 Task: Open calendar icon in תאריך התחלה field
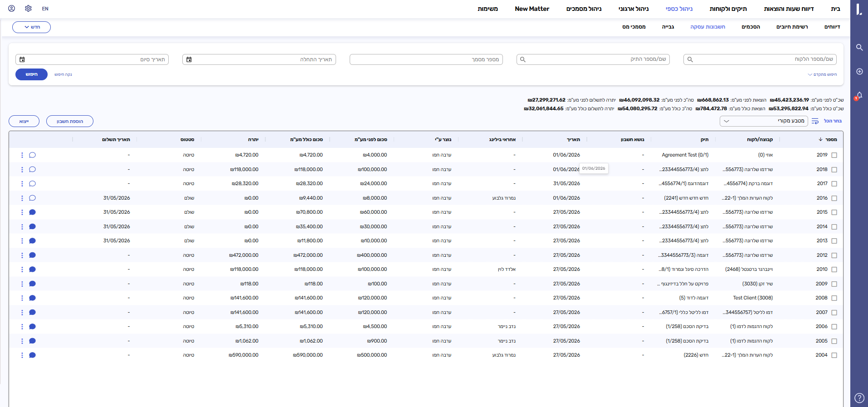pos(189,59)
